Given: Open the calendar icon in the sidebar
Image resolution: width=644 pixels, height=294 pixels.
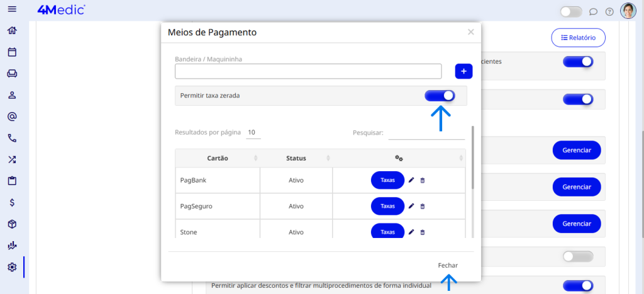Looking at the screenshot, I should coord(12,52).
